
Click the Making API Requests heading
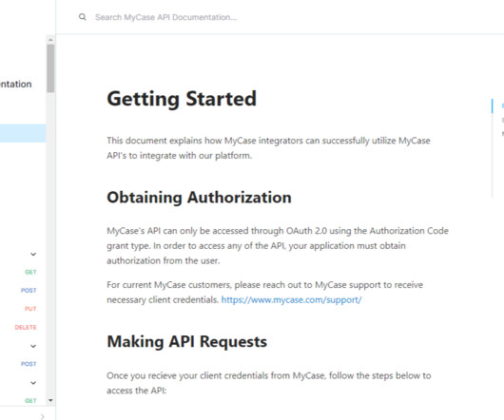(x=186, y=341)
